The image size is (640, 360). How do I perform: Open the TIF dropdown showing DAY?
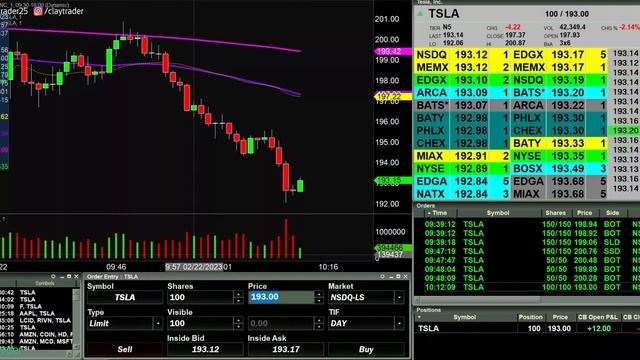400,323
